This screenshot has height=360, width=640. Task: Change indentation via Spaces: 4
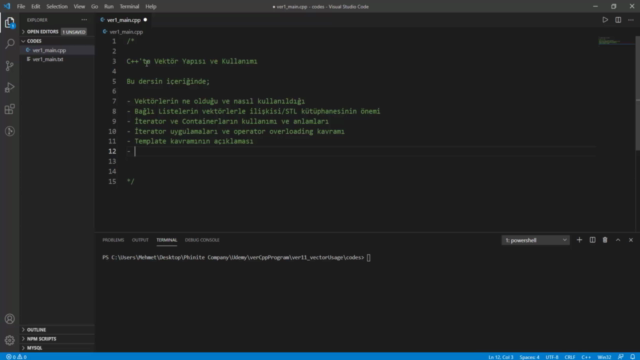529,357
